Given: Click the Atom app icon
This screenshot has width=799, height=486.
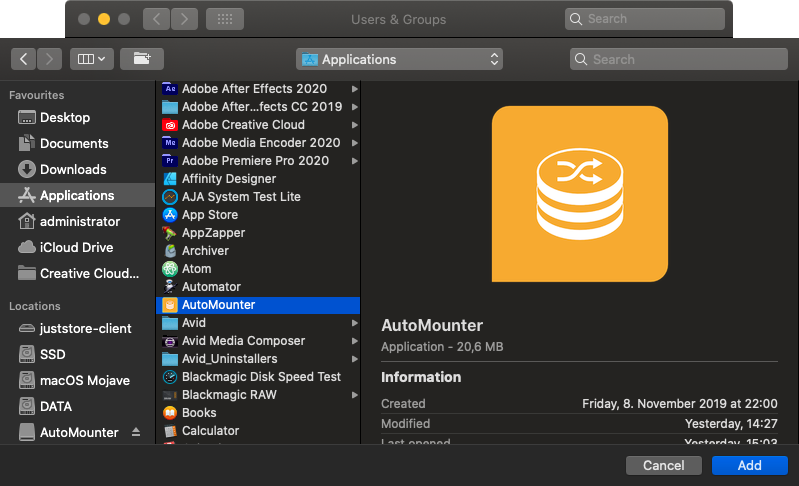Looking at the screenshot, I should coord(170,269).
